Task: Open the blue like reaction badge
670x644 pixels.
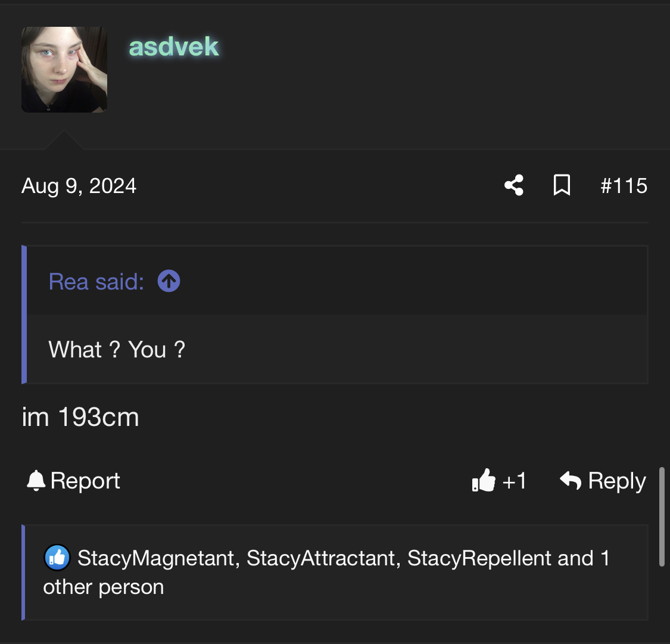Action: click(x=57, y=557)
